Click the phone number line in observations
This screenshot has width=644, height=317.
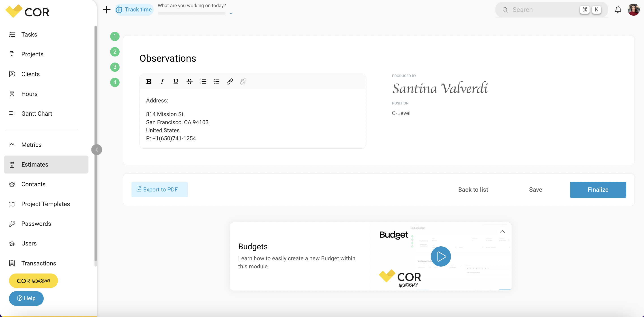click(171, 138)
